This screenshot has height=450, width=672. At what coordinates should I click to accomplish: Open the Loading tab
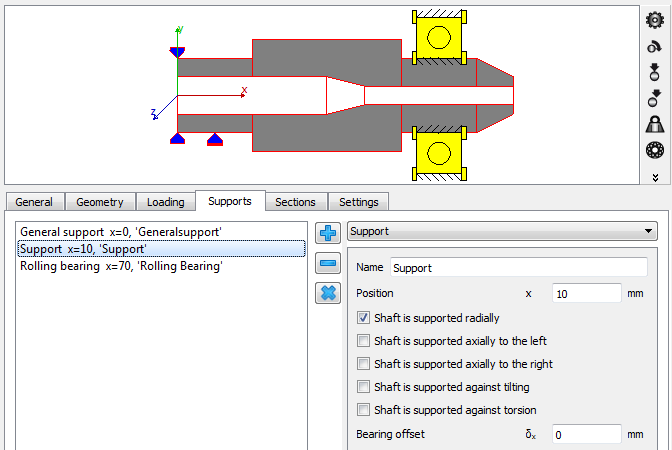point(165,202)
